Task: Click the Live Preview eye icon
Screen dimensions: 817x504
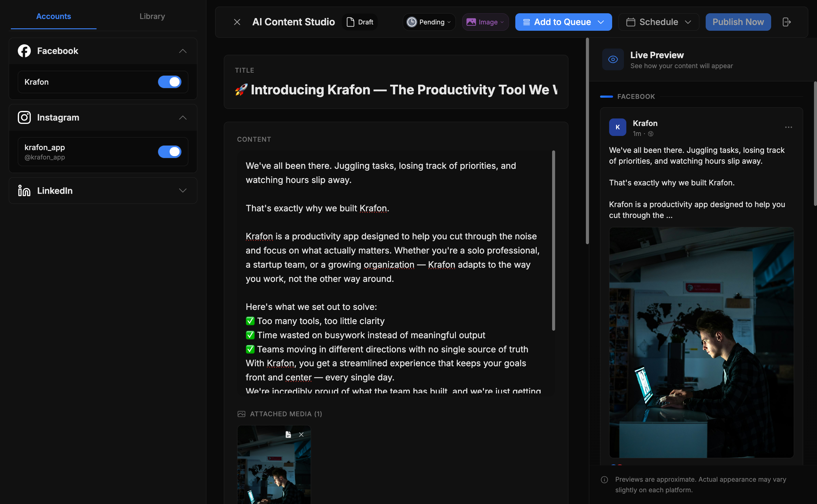Action: pos(613,59)
